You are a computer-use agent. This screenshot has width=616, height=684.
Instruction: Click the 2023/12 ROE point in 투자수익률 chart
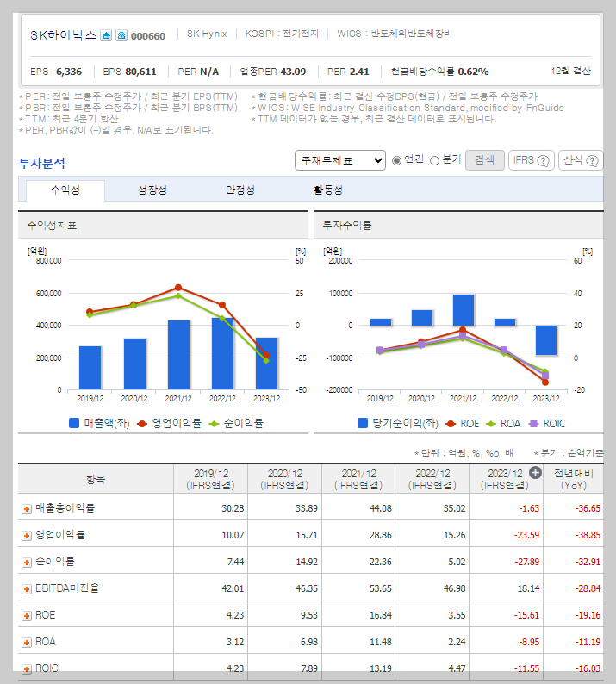click(x=545, y=382)
